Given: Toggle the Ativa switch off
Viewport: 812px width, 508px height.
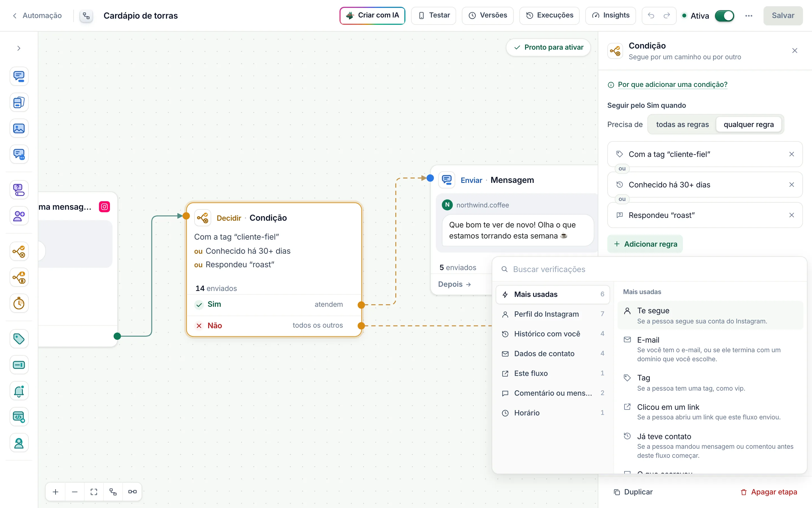Looking at the screenshot, I should click(724, 16).
